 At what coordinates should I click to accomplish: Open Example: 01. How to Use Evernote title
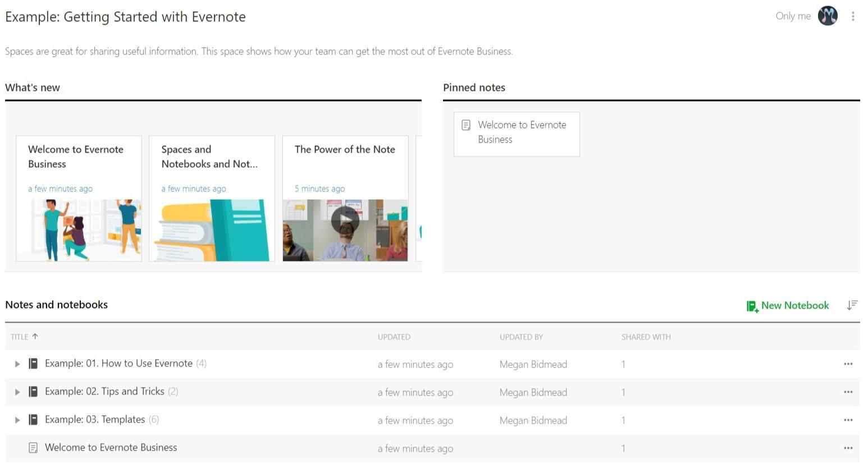[118, 364]
